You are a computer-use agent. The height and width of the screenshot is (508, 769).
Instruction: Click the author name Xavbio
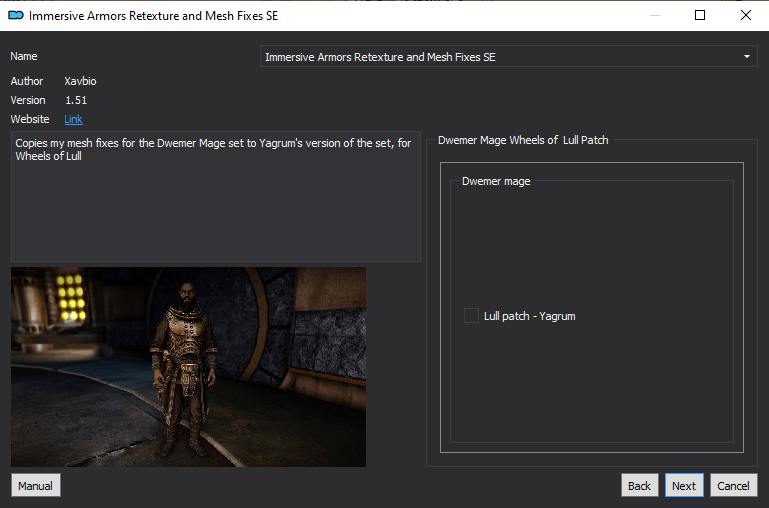click(x=80, y=81)
